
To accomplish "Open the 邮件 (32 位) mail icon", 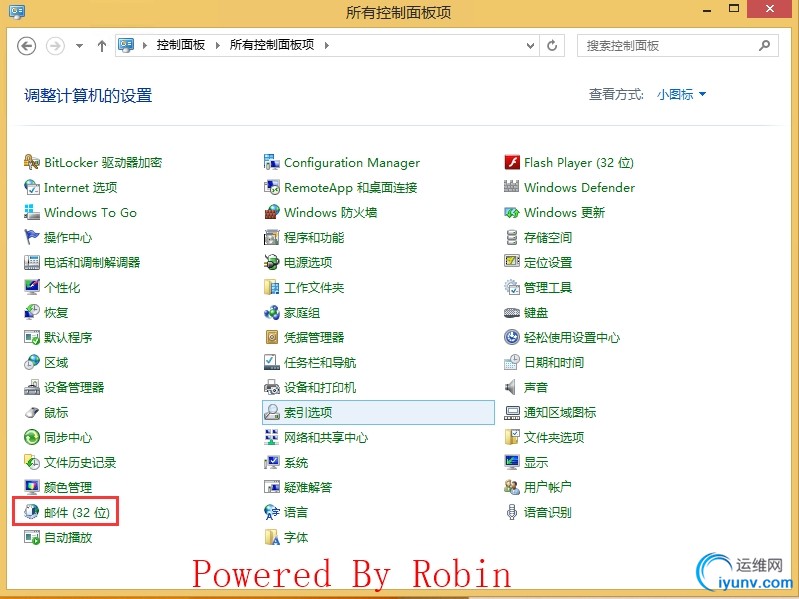I will pyautogui.click(x=32, y=512).
